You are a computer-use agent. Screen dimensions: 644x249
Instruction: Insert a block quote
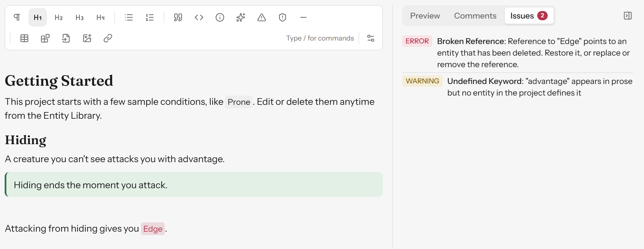178,17
